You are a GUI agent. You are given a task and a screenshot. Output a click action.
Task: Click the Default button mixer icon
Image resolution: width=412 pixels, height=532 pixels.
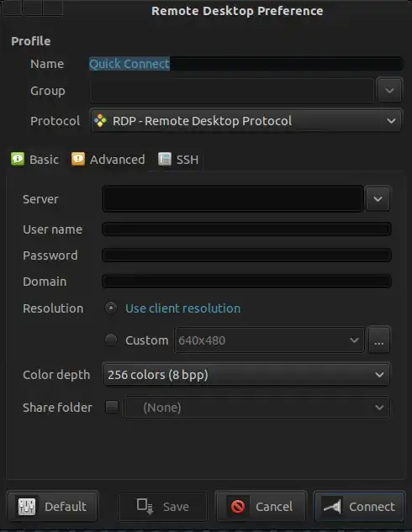click(x=26, y=507)
